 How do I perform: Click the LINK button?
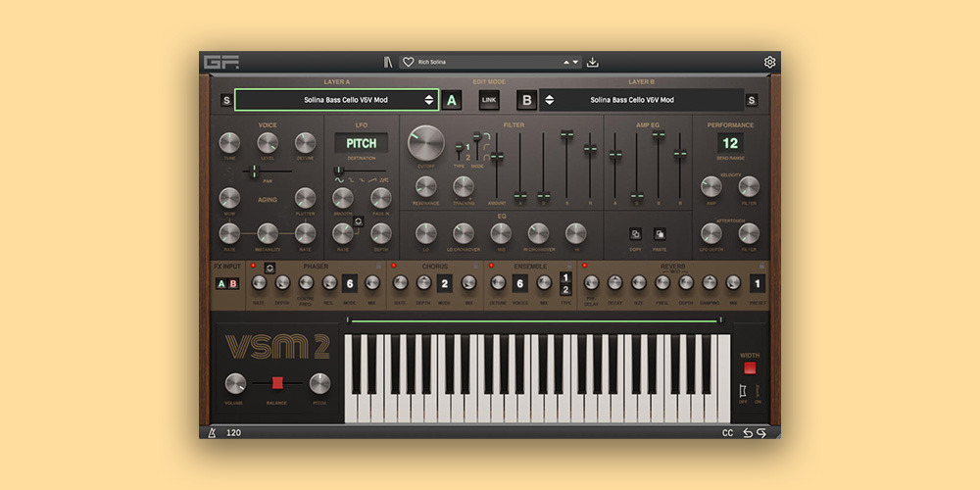tap(489, 100)
